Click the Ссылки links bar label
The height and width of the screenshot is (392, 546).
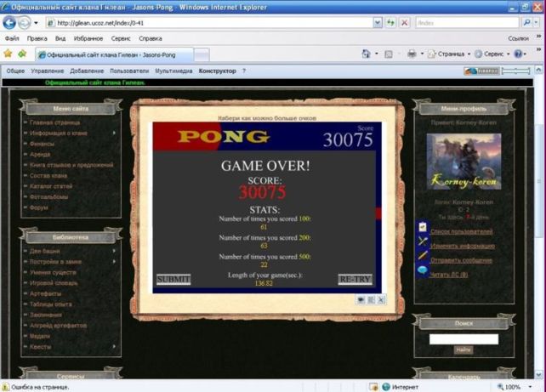(x=518, y=38)
